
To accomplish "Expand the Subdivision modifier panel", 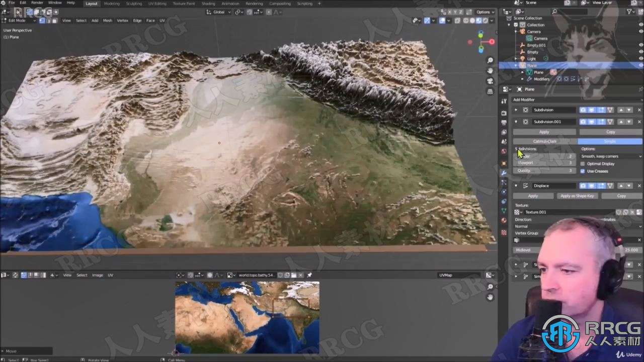I will pos(516,110).
